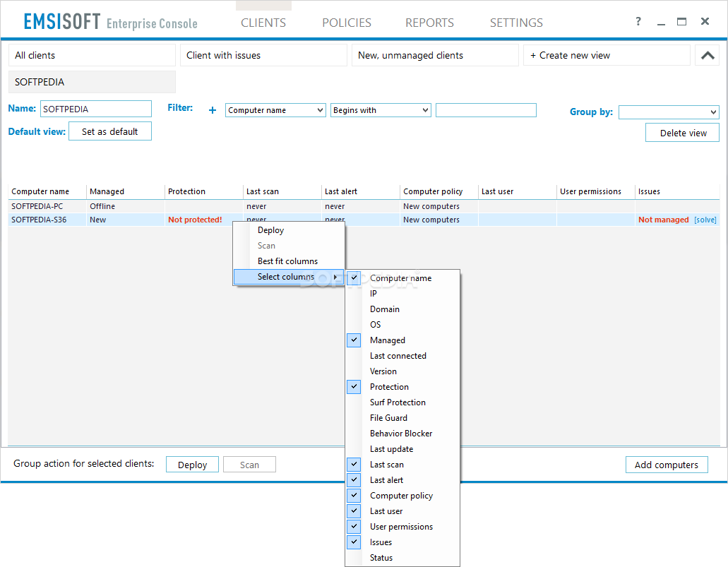Viewport: 728px width, 567px height.
Task: Sort by Last scan column header
Action: (282, 191)
